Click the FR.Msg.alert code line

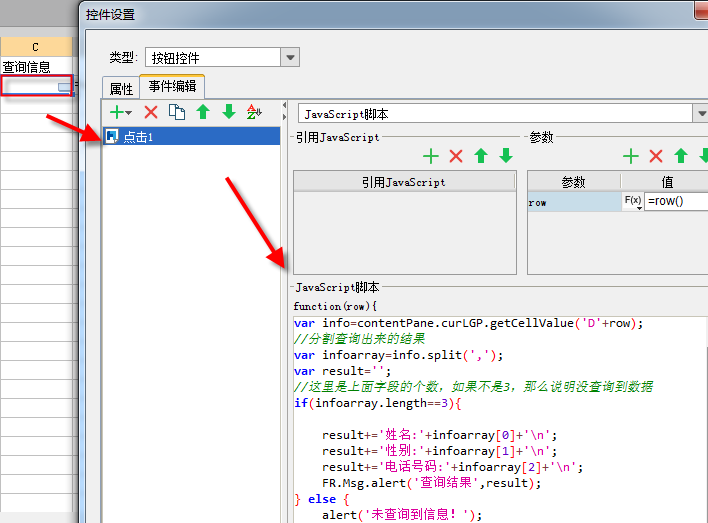431,483
